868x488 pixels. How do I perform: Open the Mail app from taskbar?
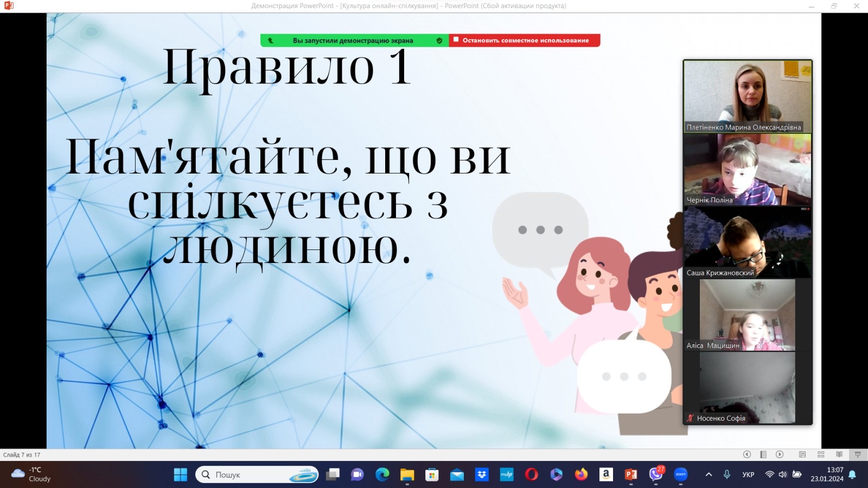(457, 474)
